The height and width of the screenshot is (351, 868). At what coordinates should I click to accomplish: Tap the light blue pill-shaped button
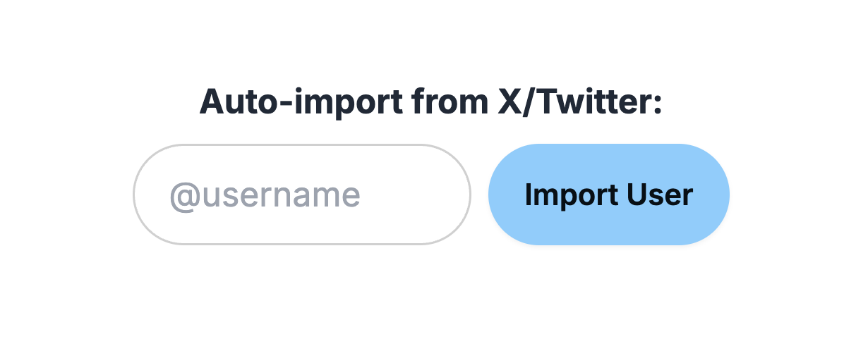[x=608, y=195]
